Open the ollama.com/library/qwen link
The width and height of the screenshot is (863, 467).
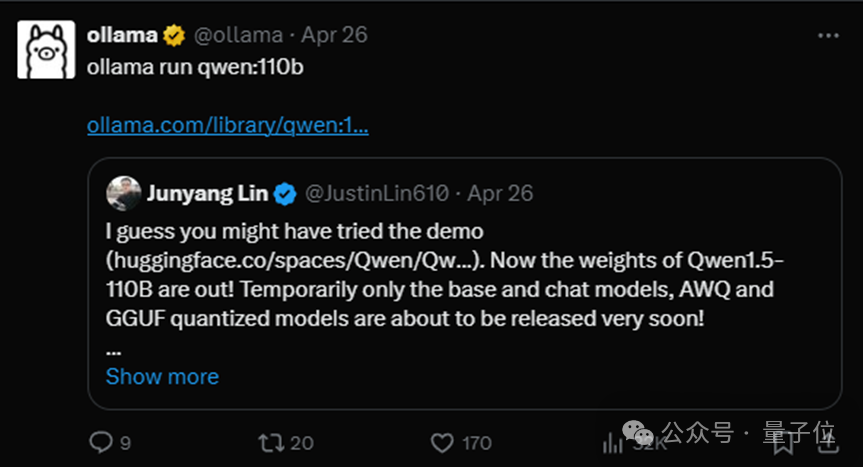(x=228, y=126)
